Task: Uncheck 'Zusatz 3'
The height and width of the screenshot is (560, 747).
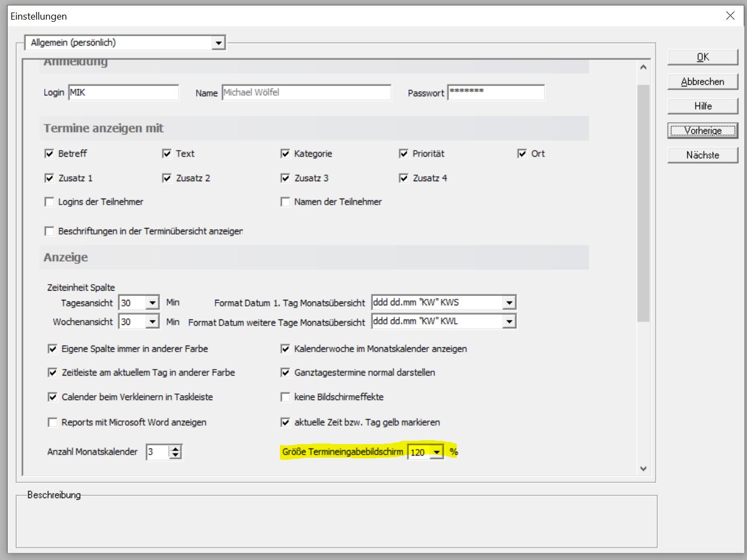Action: coord(285,177)
